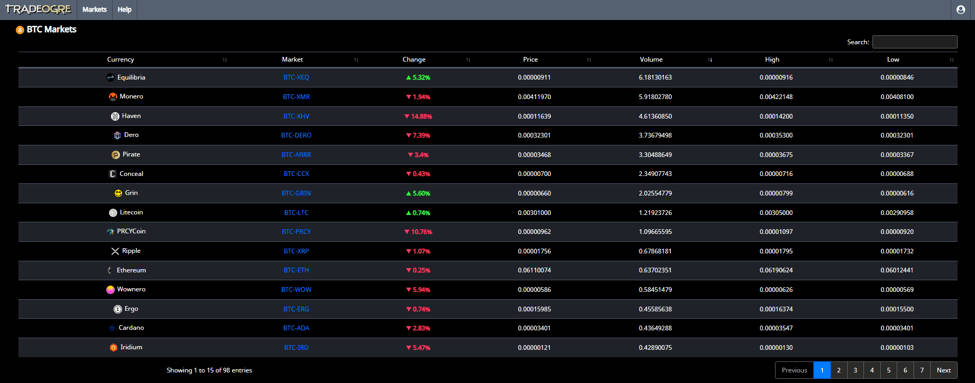975x383 pixels.
Task: Open the BTC-GRIN market link
Action: pyautogui.click(x=296, y=193)
